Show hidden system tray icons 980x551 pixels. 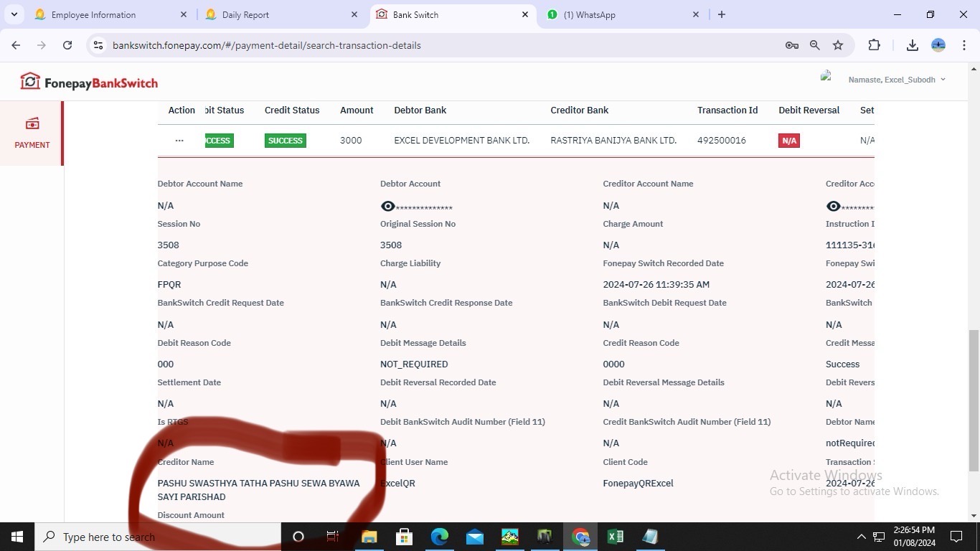coord(861,537)
